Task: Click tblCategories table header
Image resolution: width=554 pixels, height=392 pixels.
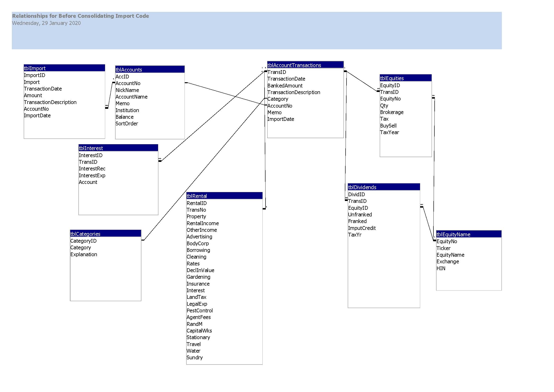Action: 105,234
